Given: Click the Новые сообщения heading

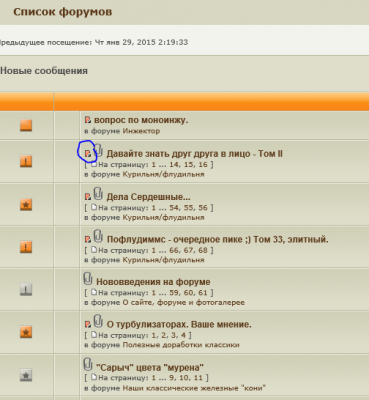Looking at the screenshot, I should point(44,71).
